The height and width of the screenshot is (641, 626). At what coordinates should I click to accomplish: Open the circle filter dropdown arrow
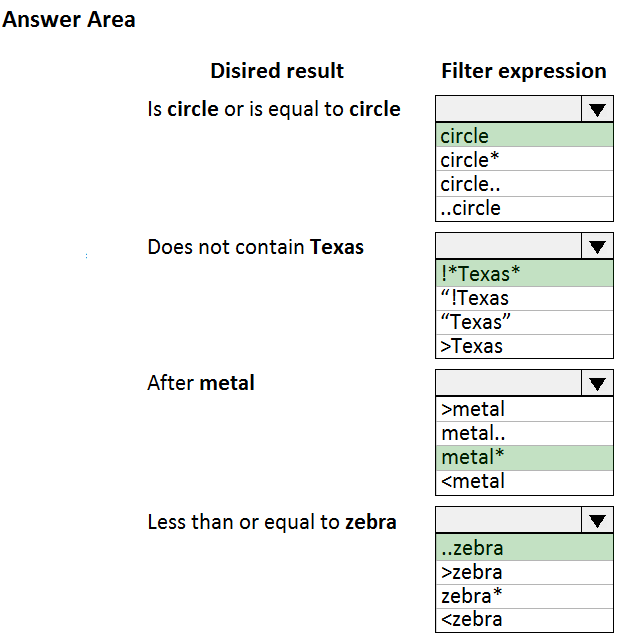(x=597, y=109)
